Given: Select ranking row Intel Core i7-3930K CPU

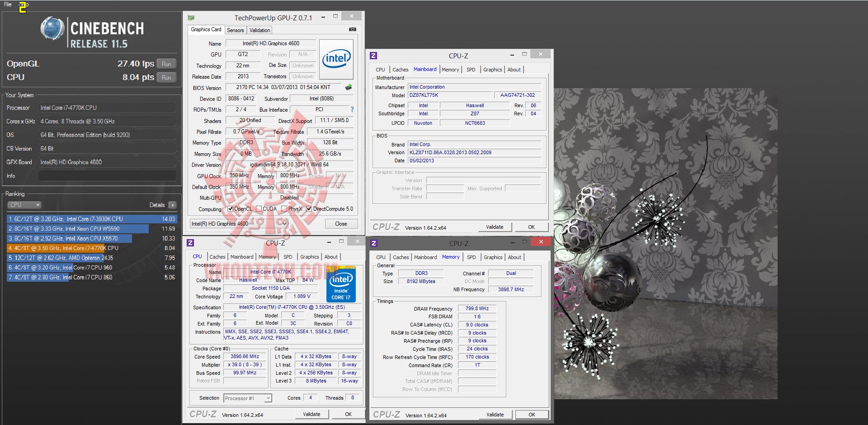Looking at the screenshot, I should (x=92, y=219).
